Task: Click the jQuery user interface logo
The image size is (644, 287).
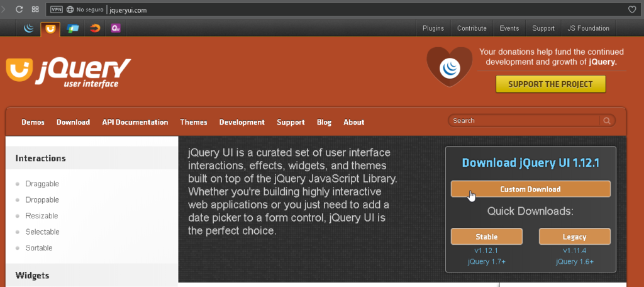Action: click(x=68, y=72)
